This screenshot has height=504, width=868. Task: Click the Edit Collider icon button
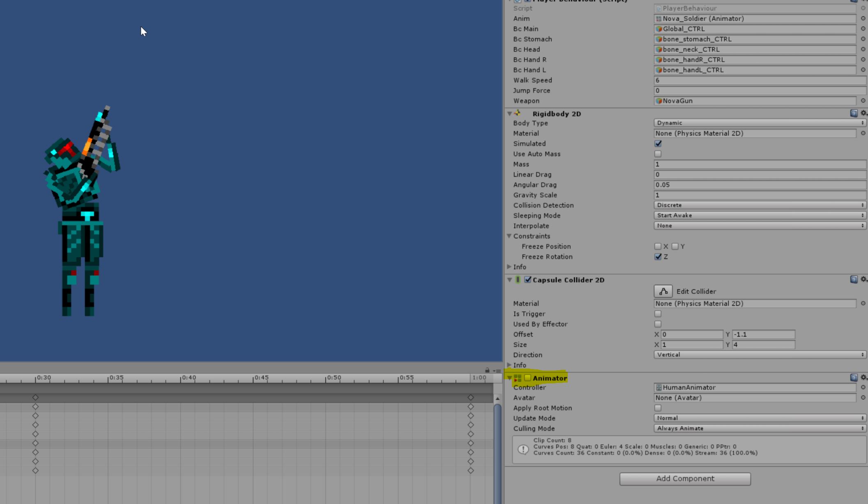click(662, 291)
